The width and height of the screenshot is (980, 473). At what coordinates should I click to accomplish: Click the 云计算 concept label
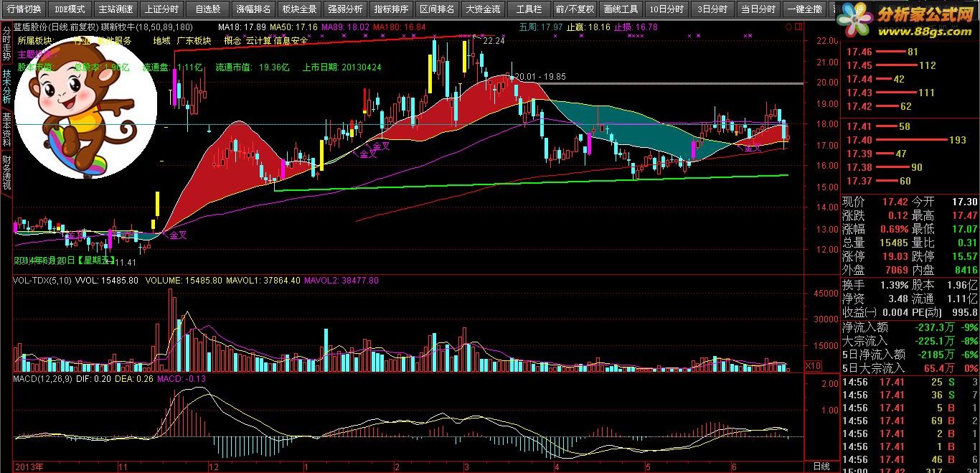259,41
